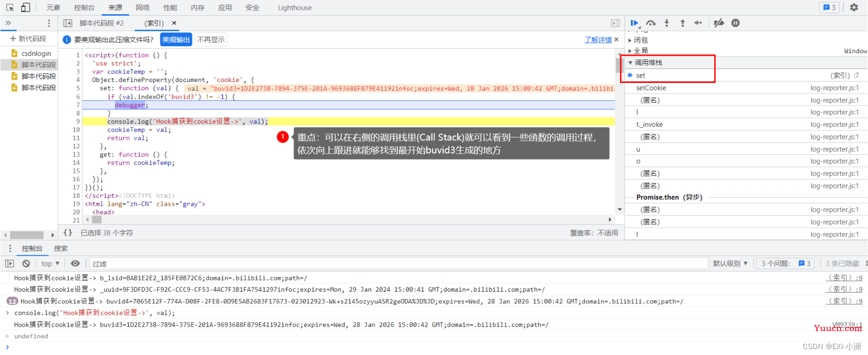Expand the grouped 12 messages badge
This screenshot has width=868, height=355.
click(12, 301)
